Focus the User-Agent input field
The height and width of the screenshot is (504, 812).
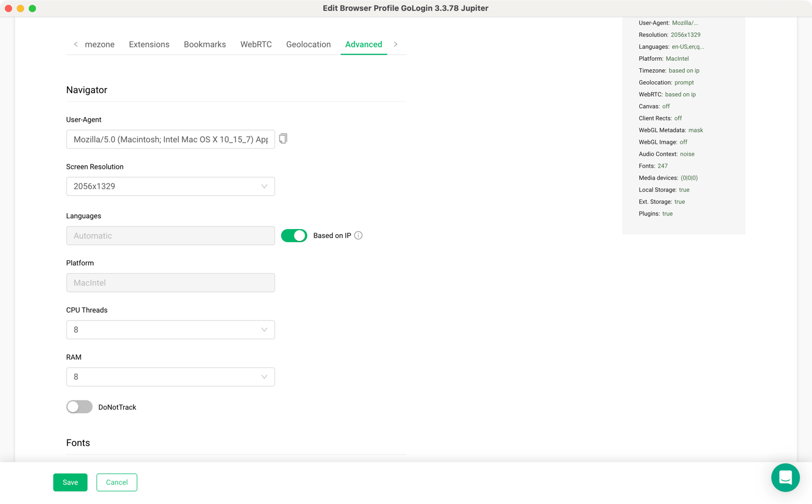click(x=170, y=139)
